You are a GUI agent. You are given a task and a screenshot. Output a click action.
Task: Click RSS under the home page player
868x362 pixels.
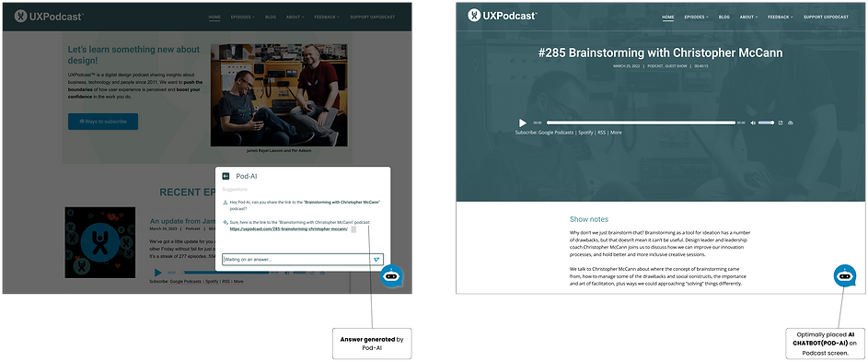tap(226, 282)
